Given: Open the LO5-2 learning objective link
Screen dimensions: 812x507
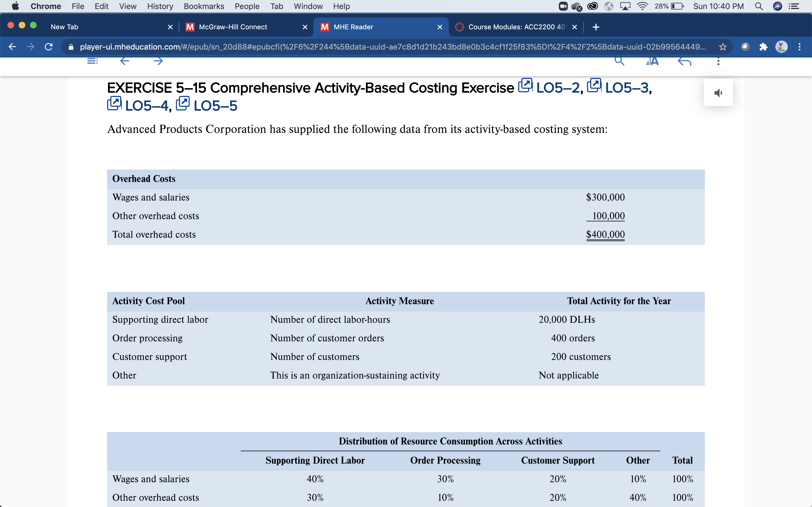Looking at the screenshot, I should tap(558, 88).
